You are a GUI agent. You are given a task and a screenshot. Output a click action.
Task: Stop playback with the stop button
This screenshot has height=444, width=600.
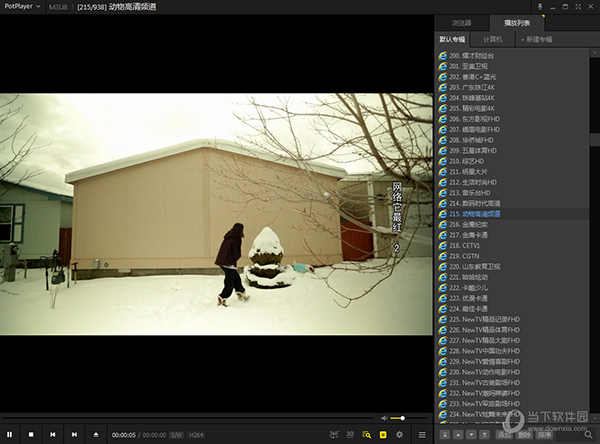(31, 434)
